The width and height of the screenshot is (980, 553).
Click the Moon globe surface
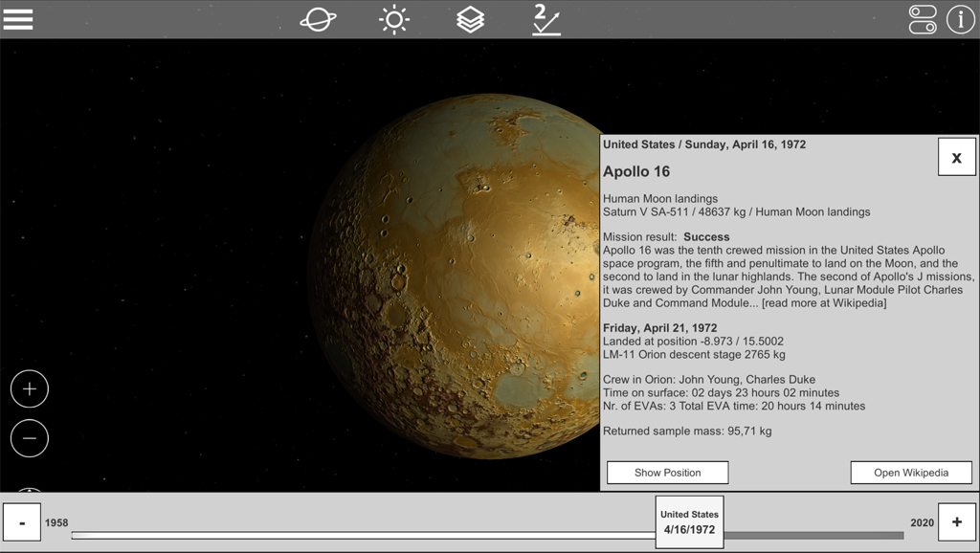click(x=450, y=287)
